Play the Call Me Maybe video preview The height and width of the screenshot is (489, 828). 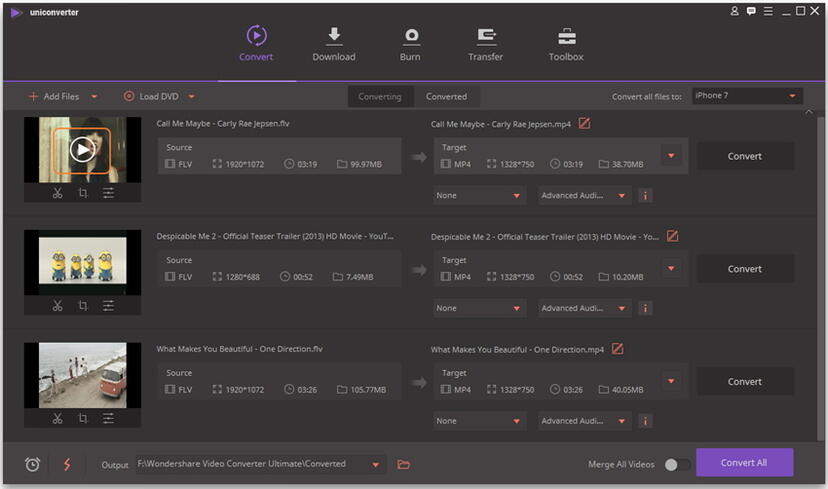pyautogui.click(x=82, y=151)
